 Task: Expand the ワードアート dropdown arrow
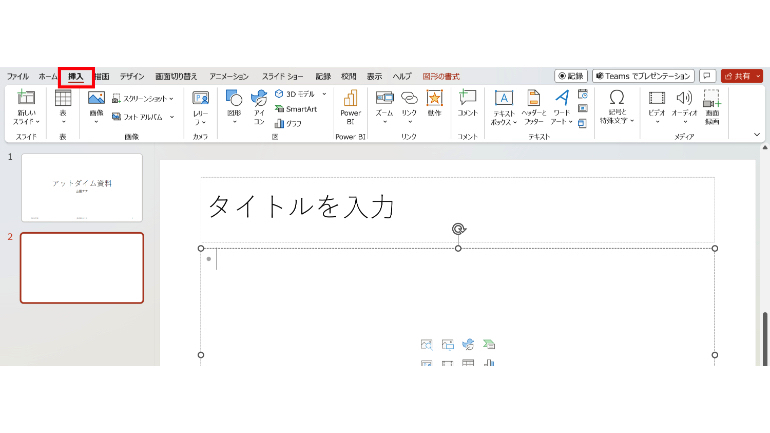pyautogui.click(x=571, y=122)
